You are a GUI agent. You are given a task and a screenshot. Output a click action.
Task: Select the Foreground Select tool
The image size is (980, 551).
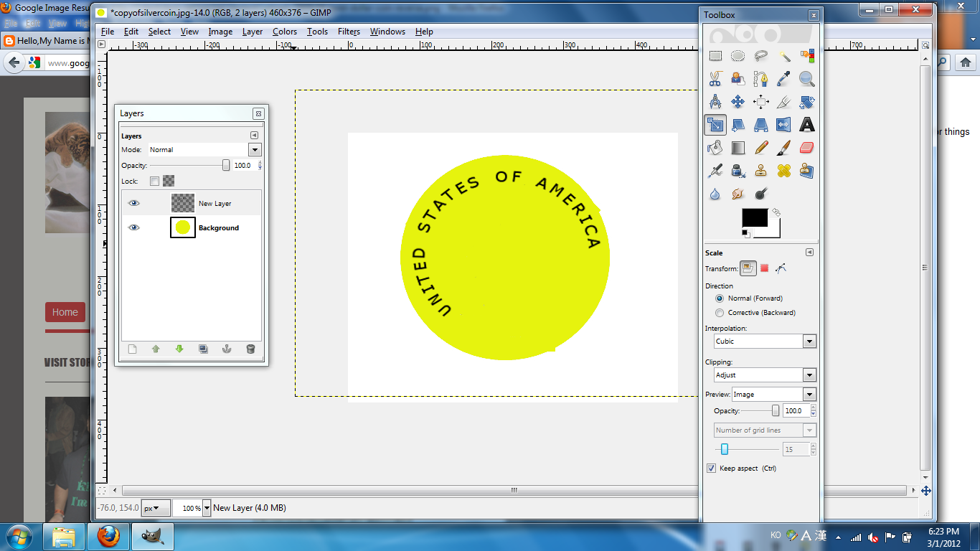click(738, 79)
